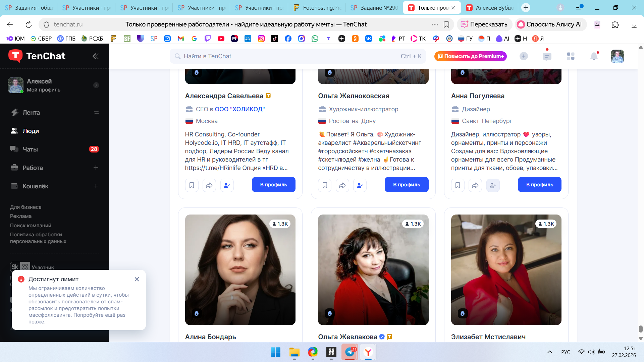Screen dimensions: 644x362
Task: Open the Лента feed filter settings
Action: [x=96, y=113]
